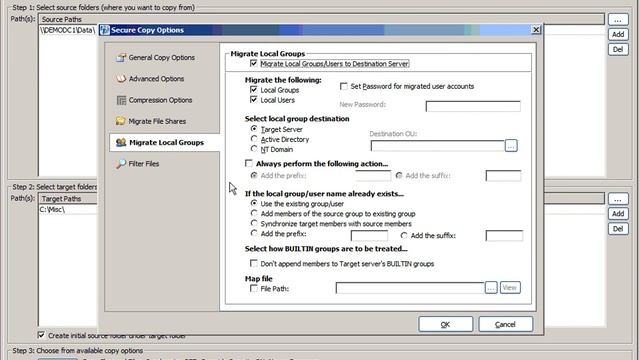
Task: Click the Migrate Local Groups icon
Action: [121, 142]
